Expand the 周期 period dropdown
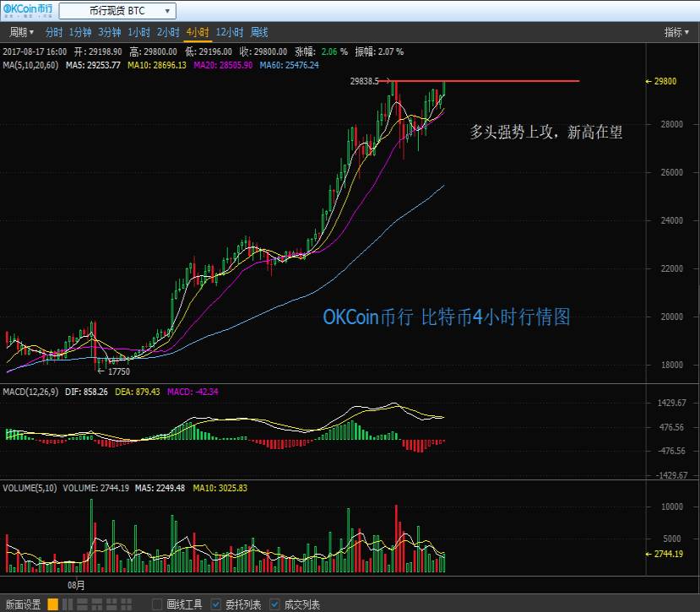The width and height of the screenshot is (700, 612). (x=21, y=32)
